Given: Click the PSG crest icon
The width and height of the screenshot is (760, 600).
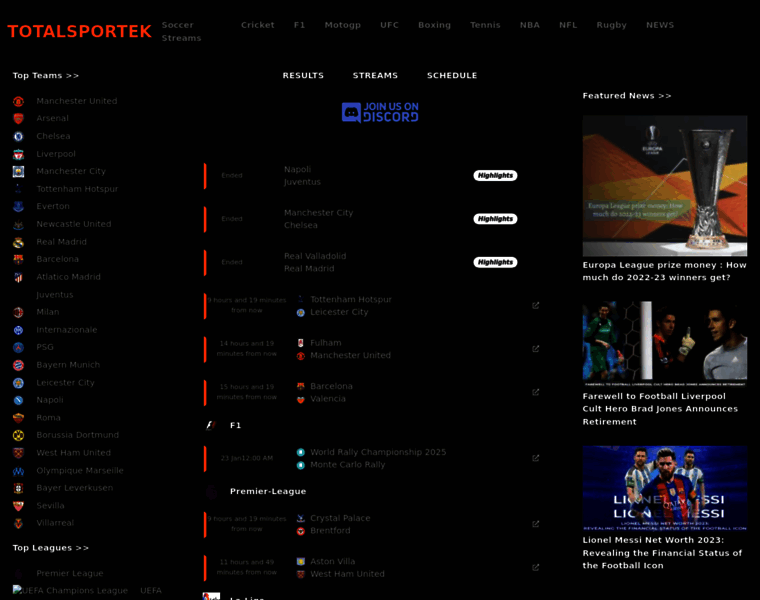Looking at the screenshot, I should pyautogui.click(x=18, y=347).
